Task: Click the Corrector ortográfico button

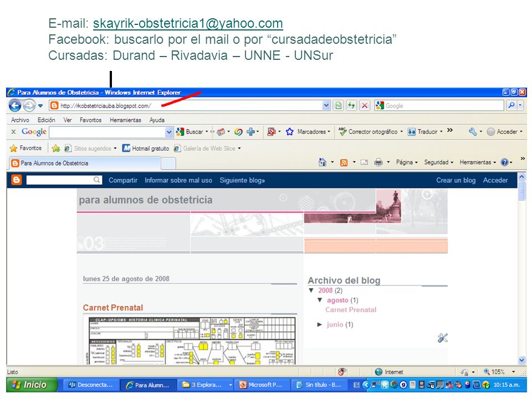Action: (x=371, y=132)
